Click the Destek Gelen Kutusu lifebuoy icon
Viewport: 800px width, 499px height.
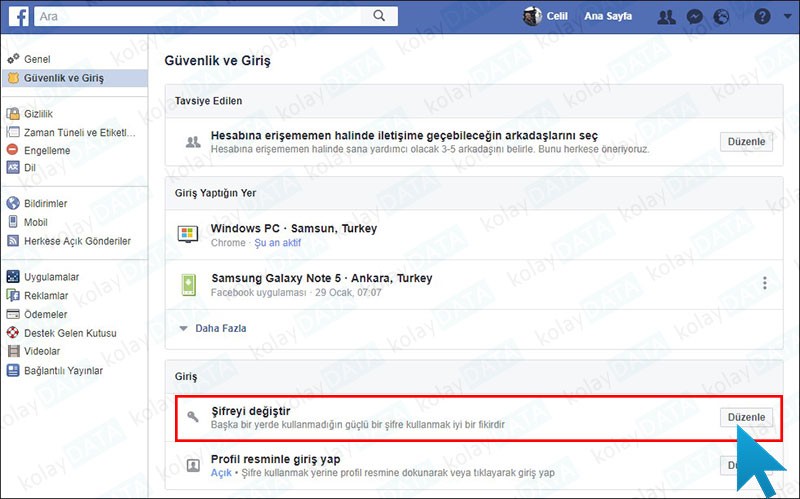pyautogui.click(x=13, y=333)
